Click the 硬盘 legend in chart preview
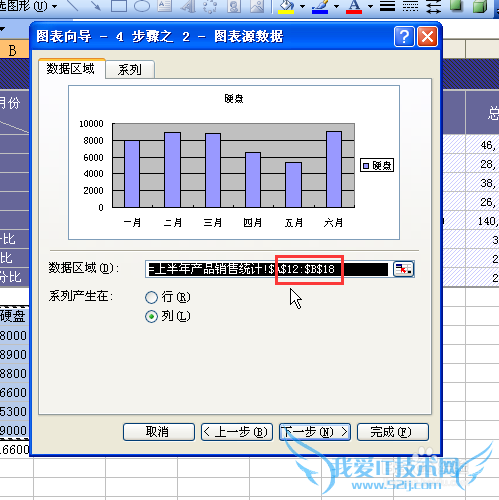499x500 pixels. pyautogui.click(x=377, y=165)
